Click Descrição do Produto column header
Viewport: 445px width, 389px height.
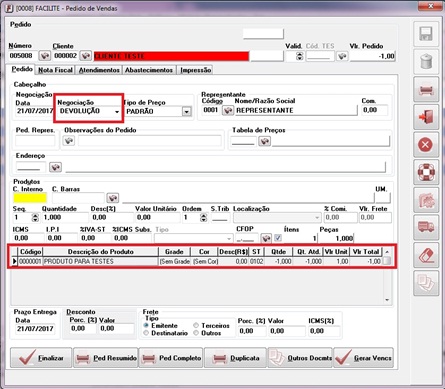tap(100, 252)
